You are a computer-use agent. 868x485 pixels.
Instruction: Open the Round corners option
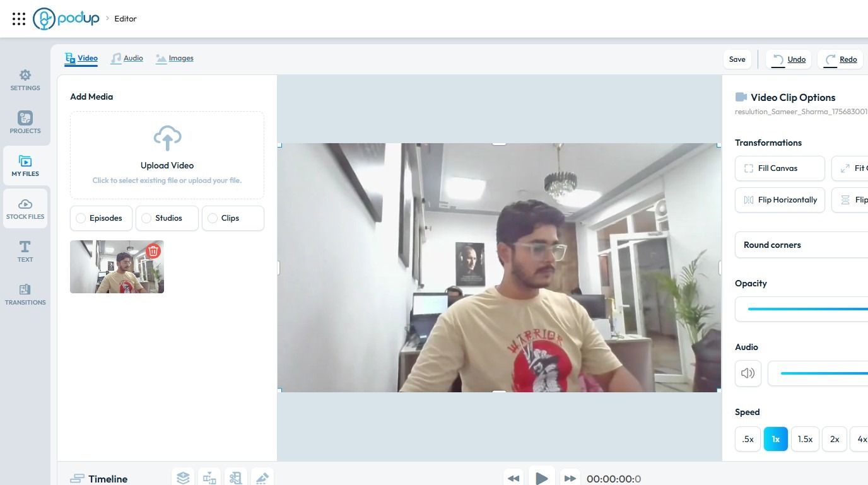[x=801, y=245]
